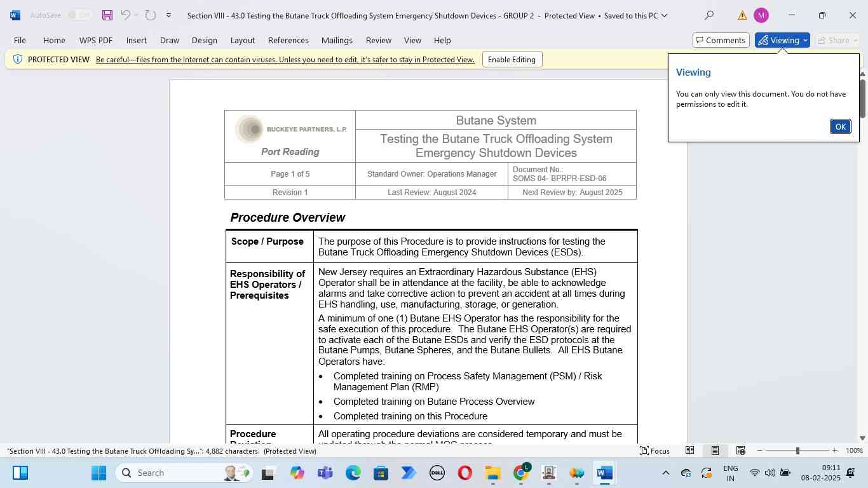
Task: Click the Share button
Action: pyautogui.click(x=837, y=40)
